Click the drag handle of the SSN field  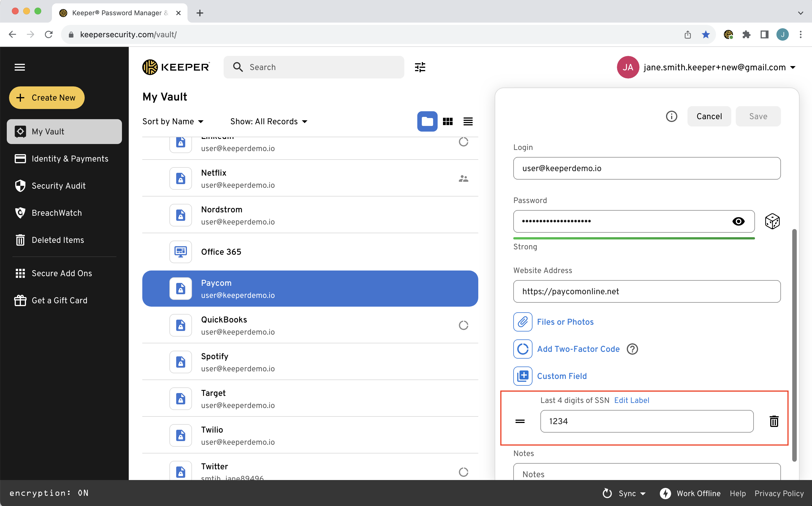click(x=520, y=421)
